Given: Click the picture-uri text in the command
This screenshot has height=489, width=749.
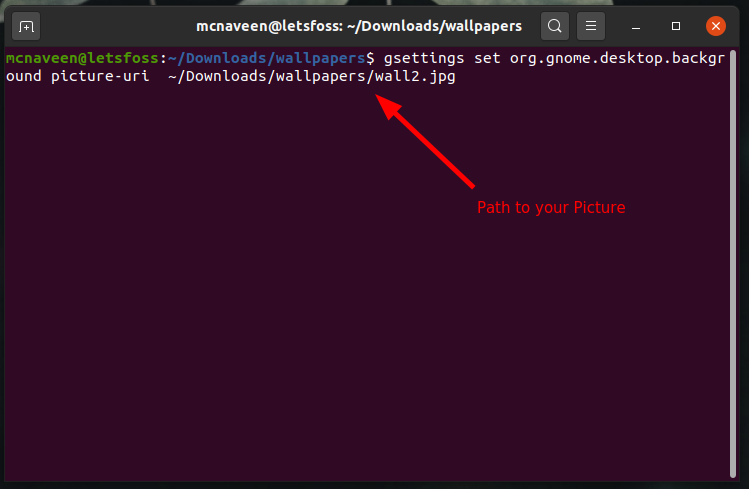Looking at the screenshot, I should (100, 76).
